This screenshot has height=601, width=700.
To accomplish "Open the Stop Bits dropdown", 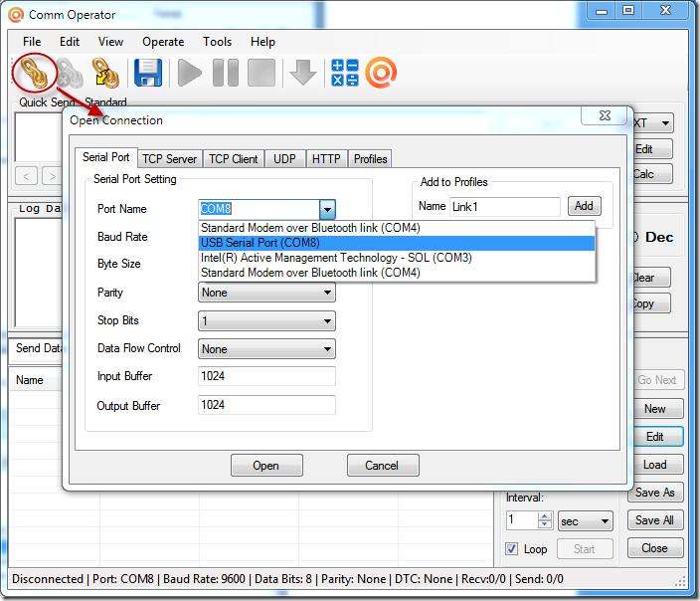I will pos(266,321).
